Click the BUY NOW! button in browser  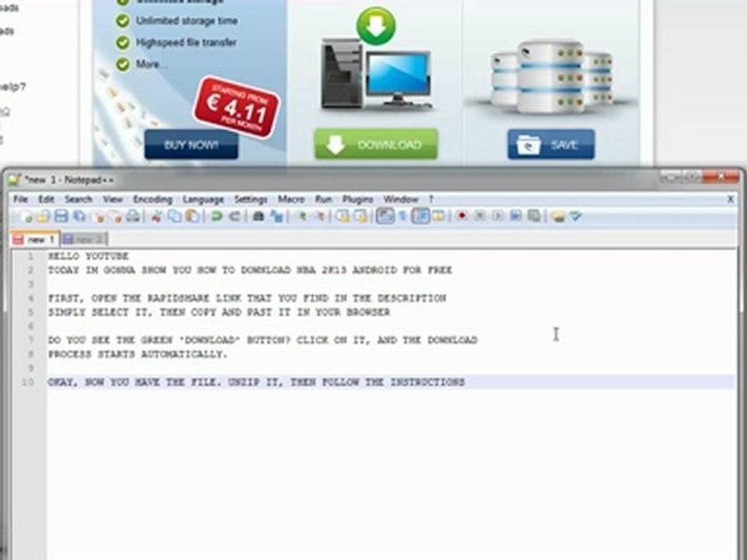pos(191,145)
